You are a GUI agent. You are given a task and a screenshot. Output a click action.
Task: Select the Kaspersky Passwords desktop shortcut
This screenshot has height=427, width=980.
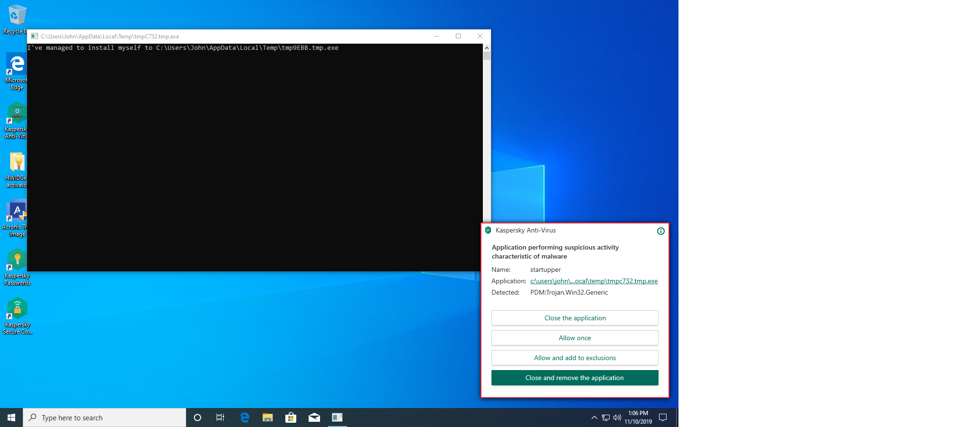tap(17, 268)
